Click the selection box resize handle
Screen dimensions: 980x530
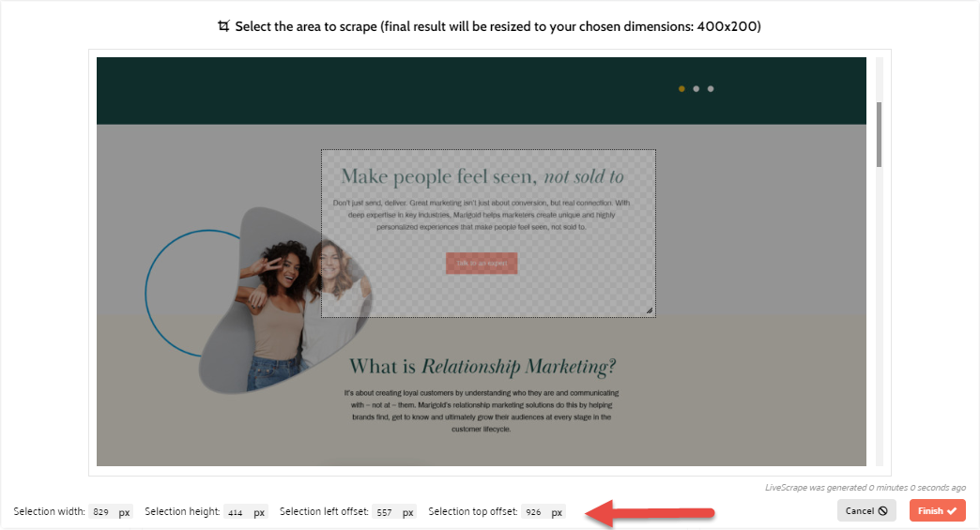(649, 310)
